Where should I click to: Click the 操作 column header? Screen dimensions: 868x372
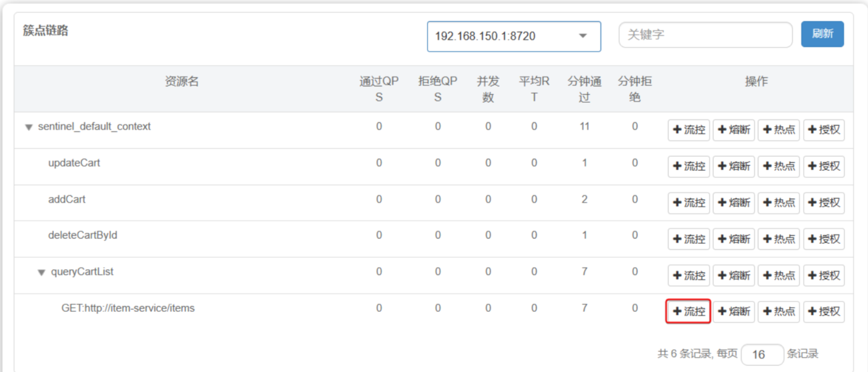pos(756,82)
